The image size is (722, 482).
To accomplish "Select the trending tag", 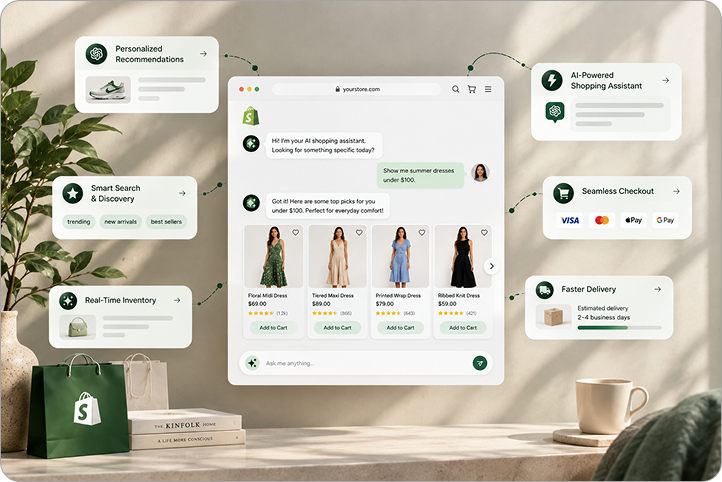I will click(x=79, y=222).
